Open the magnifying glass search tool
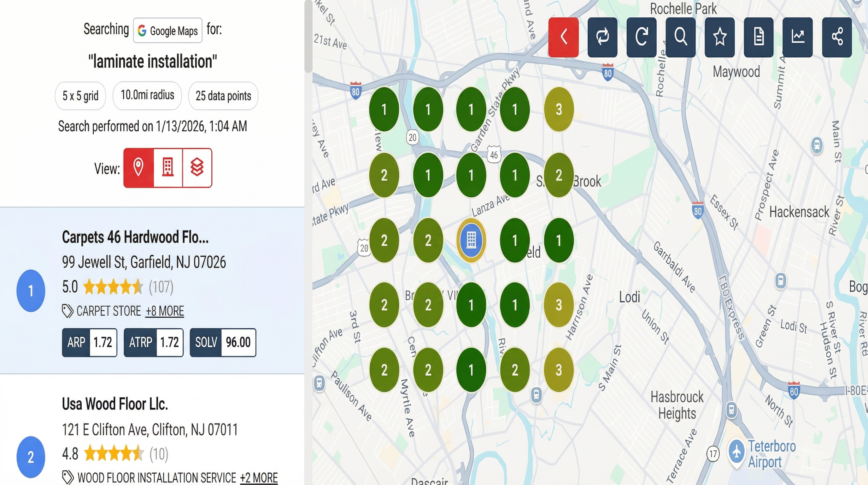868x485 pixels. (x=680, y=37)
